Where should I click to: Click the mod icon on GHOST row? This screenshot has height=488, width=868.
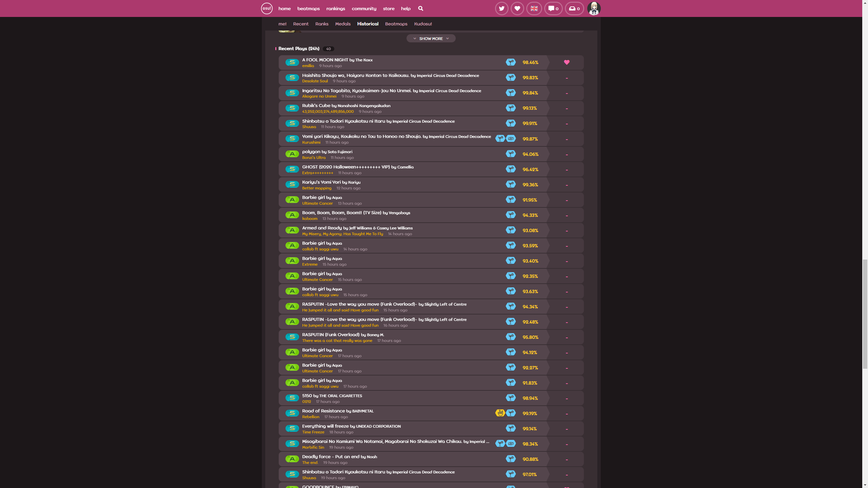coord(511,169)
